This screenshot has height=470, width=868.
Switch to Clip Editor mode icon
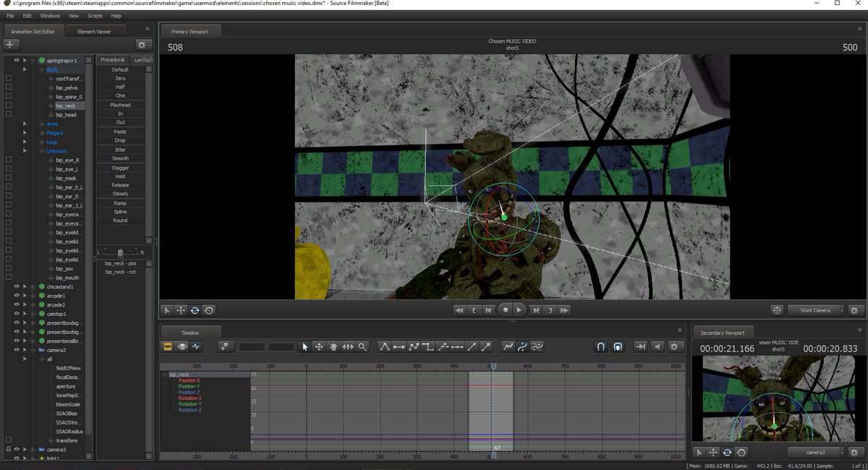(168, 346)
